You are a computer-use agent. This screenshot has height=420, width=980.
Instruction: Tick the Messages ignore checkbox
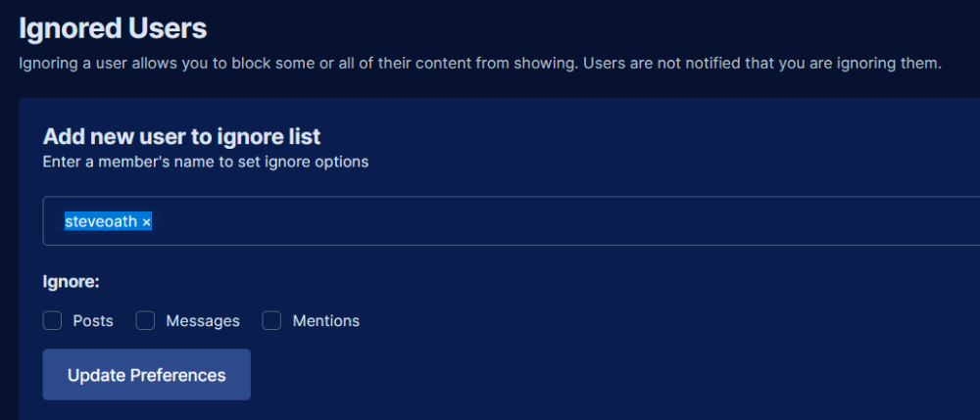pyautogui.click(x=145, y=321)
